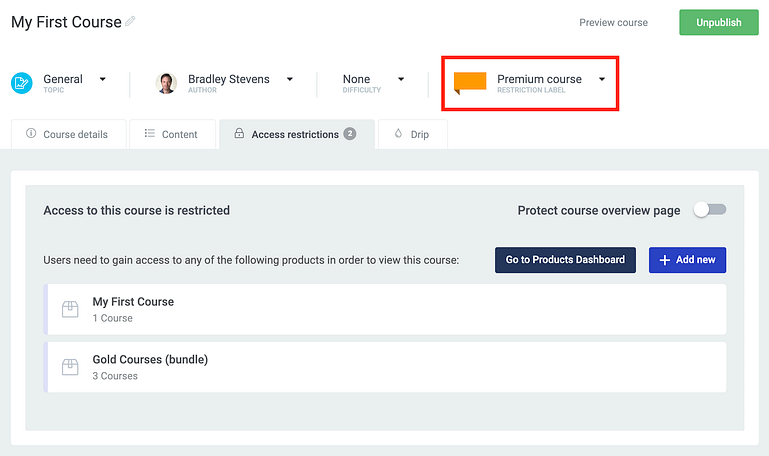Screen dimensions: 769x456
Task: Expand the difficulty None dropdown
Action: 401,79
